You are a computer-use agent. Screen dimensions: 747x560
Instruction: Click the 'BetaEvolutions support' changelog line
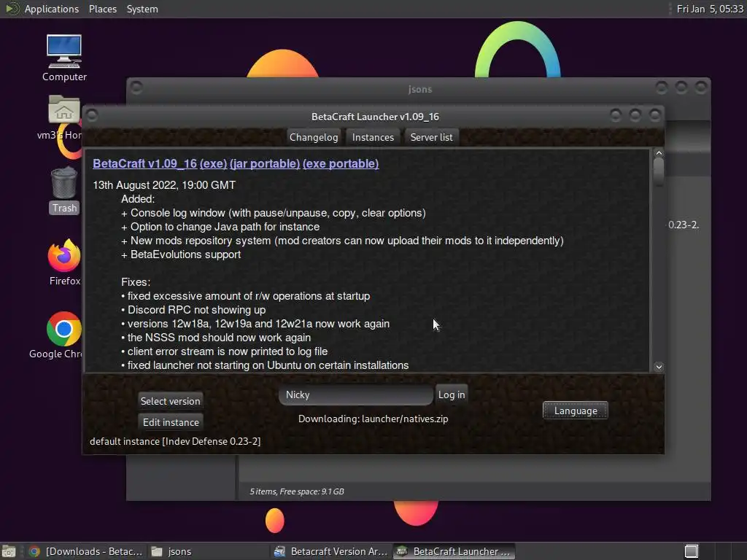pos(181,254)
